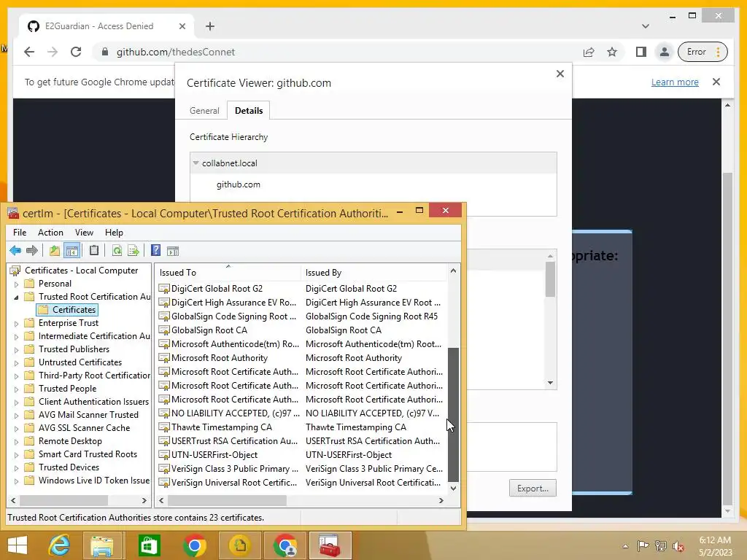The width and height of the screenshot is (747, 560).
Task: Click Chrome's back navigation arrow
Action: [x=29, y=52]
